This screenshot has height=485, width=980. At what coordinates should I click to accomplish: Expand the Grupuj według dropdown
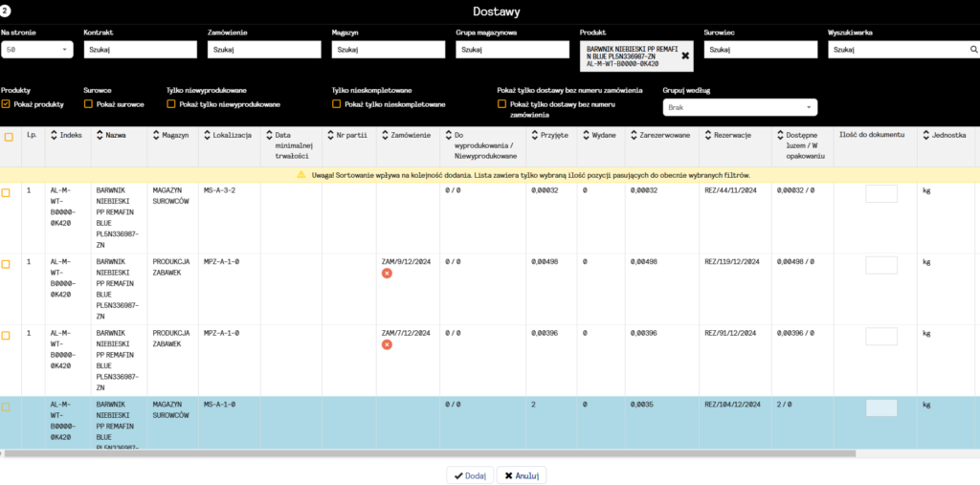tap(740, 108)
